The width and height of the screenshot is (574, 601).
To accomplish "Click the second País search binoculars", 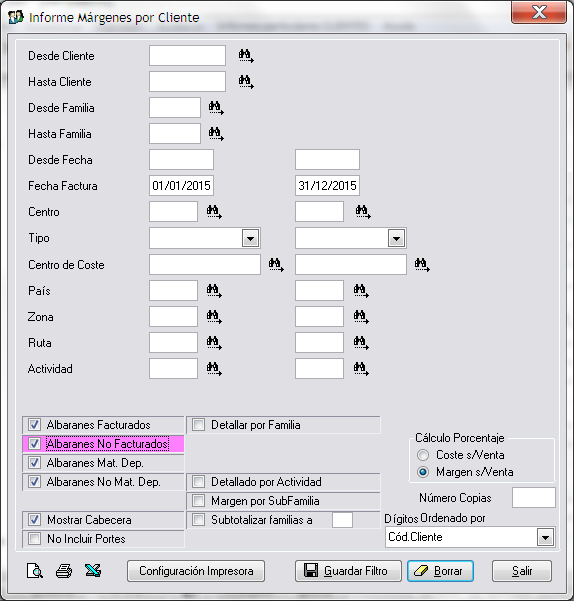I will pyautogui.click(x=361, y=291).
